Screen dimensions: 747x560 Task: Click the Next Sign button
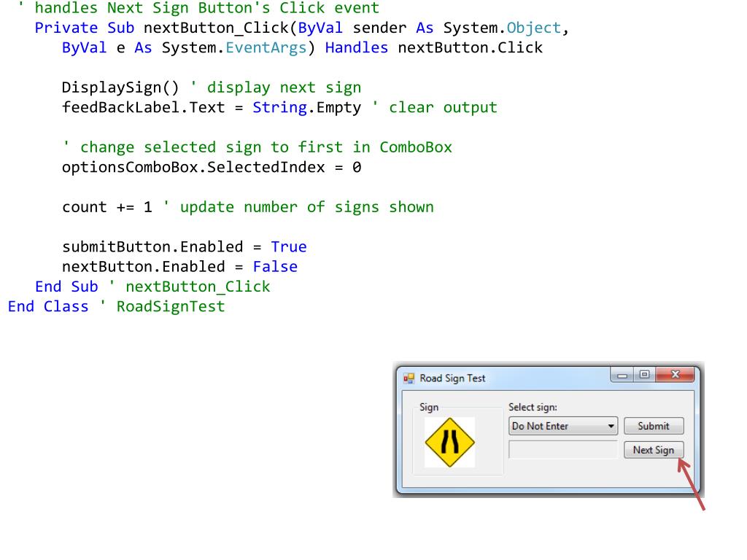pyautogui.click(x=654, y=450)
